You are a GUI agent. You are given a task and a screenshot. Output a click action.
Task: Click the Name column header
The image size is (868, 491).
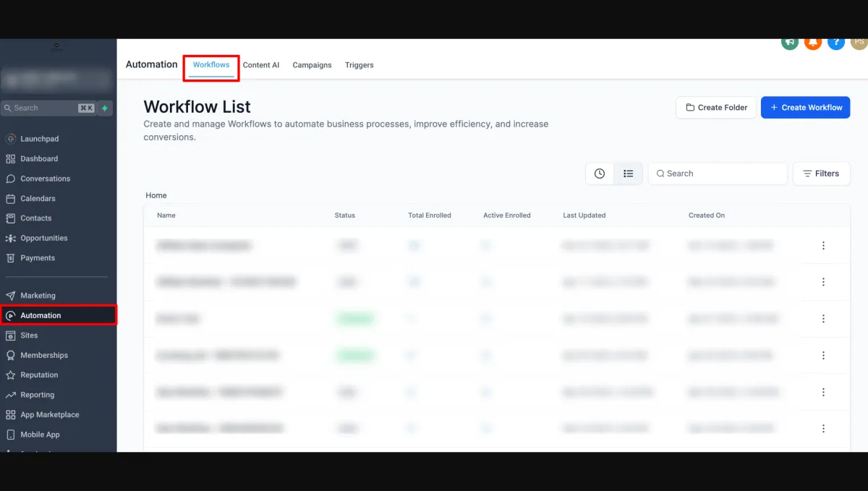tap(166, 215)
